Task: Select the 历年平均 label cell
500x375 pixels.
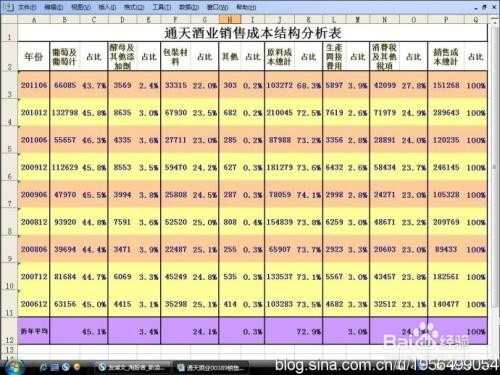Action: tap(34, 331)
